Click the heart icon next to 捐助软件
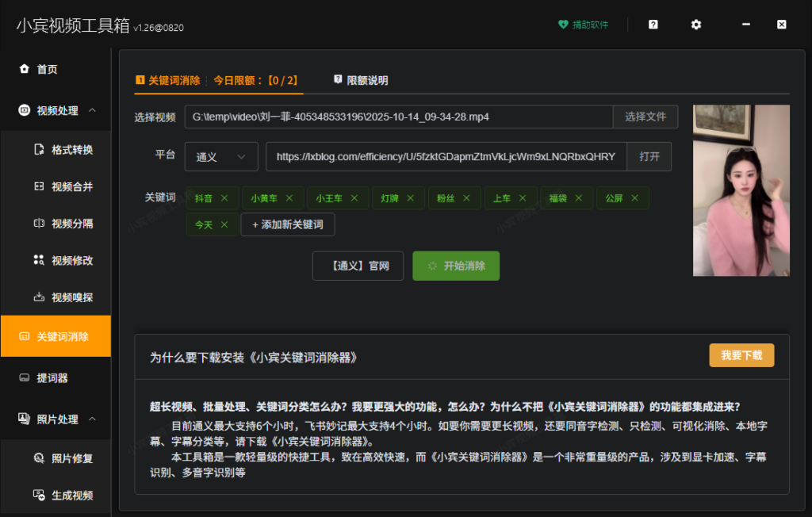Viewport: 812px width, 517px height. tap(563, 25)
